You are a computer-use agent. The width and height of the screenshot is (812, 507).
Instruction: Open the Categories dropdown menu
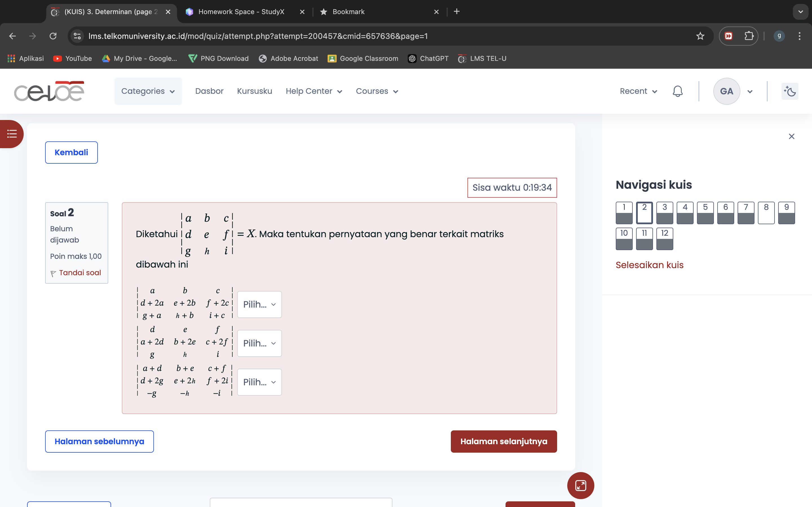148,90
